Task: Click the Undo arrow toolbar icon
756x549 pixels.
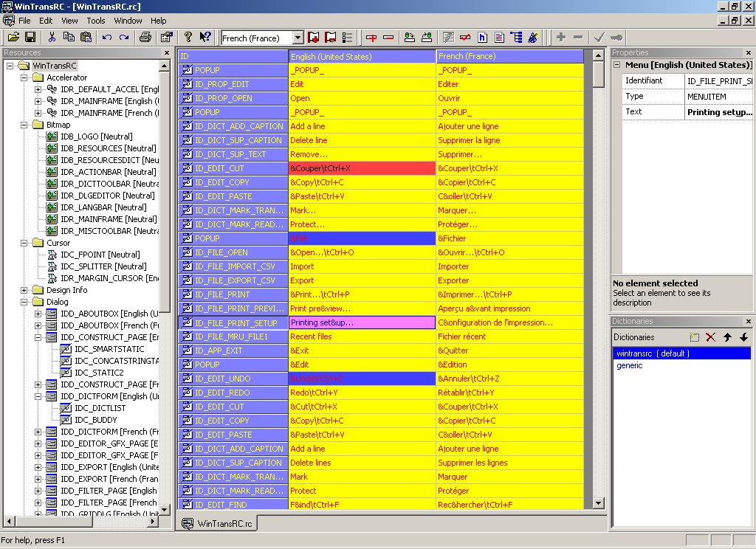Action: click(108, 37)
